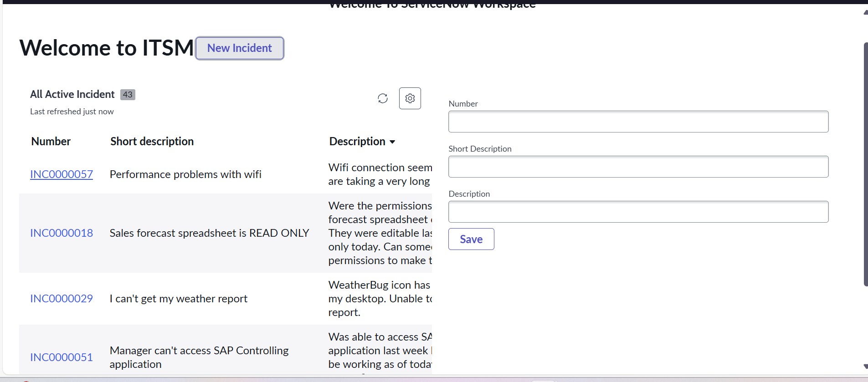Select 'Performance problems with wifi' cell
This screenshot has height=382, width=868.
pyautogui.click(x=185, y=174)
